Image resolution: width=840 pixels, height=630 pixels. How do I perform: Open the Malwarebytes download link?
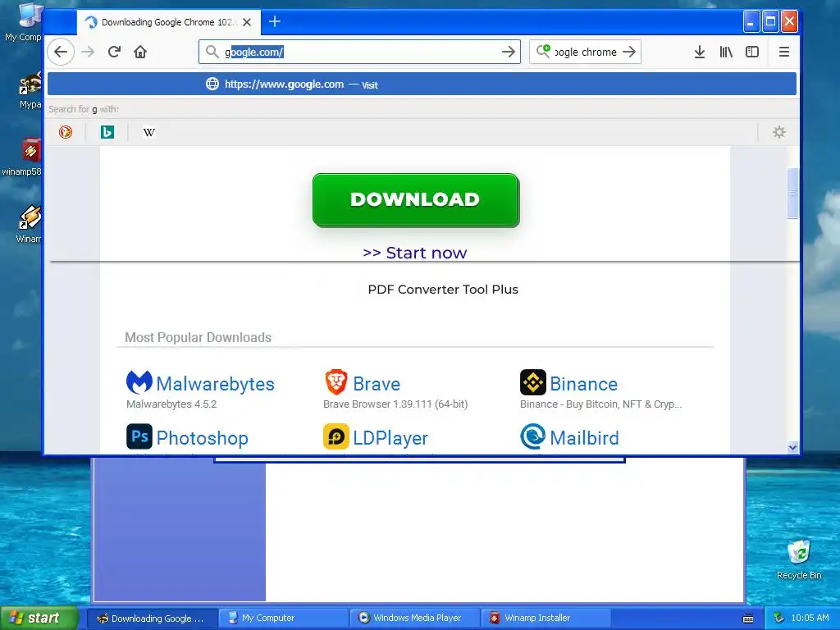[216, 384]
